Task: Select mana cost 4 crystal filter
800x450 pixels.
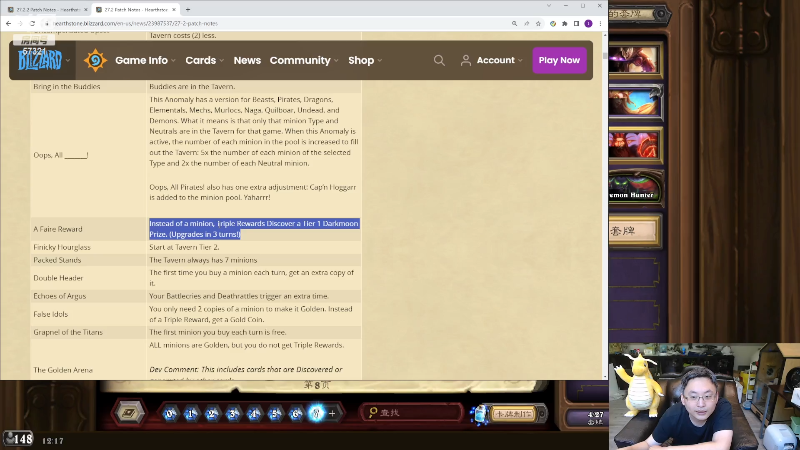Action: pos(254,413)
